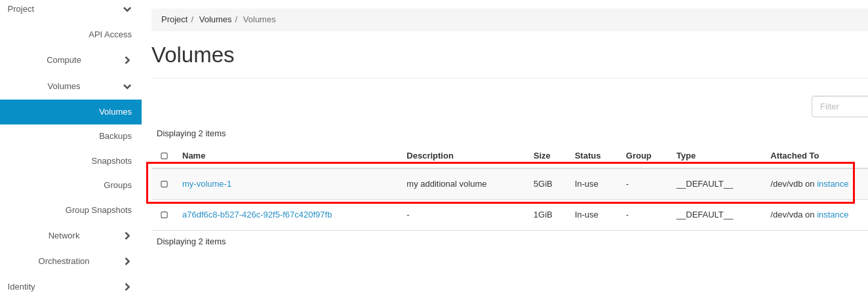868x304 pixels.
Task: Open instance link attached to /dev/vdb
Action: click(833, 184)
